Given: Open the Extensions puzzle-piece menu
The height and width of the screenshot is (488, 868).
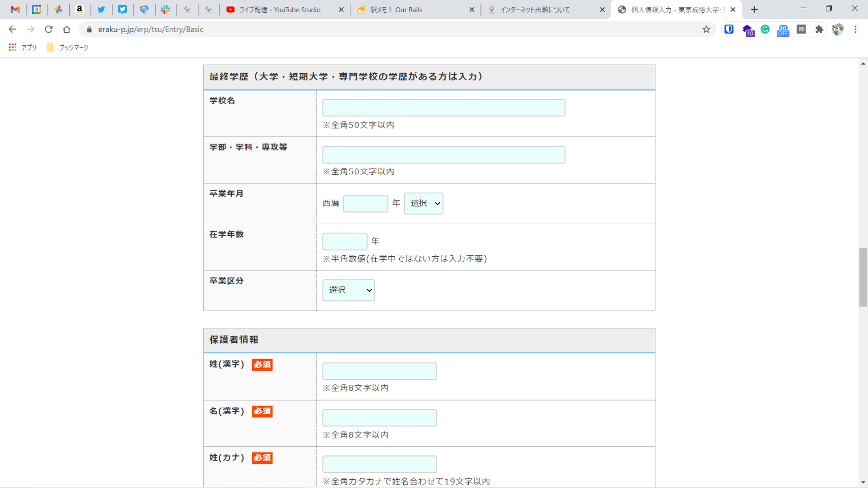Looking at the screenshot, I should click(819, 29).
